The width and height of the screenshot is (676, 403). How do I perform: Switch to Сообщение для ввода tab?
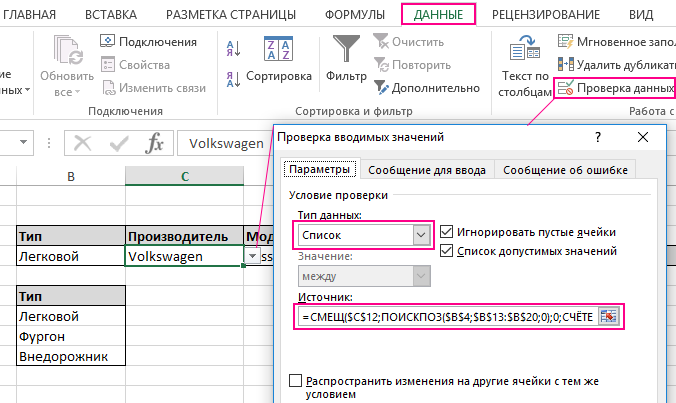427,170
